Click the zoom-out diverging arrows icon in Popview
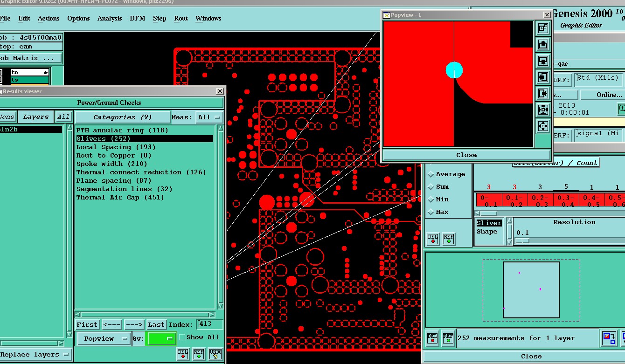625x364 pixels. point(543,126)
